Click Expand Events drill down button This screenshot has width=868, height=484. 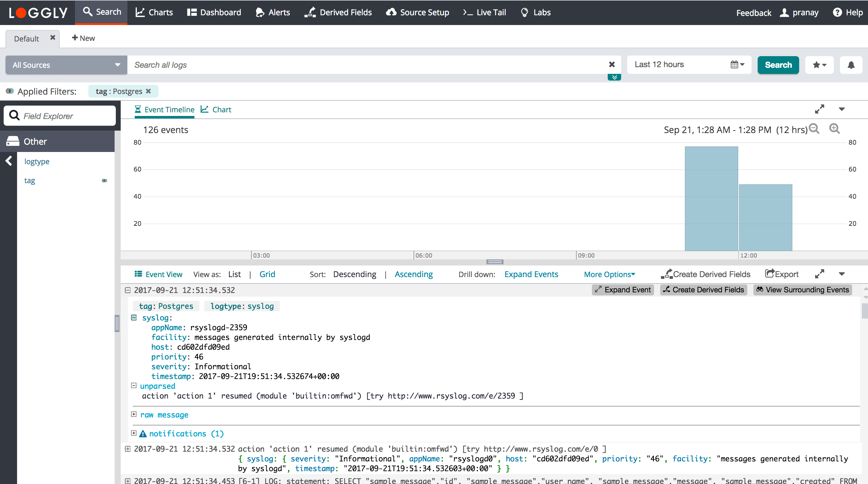point(532,274)
